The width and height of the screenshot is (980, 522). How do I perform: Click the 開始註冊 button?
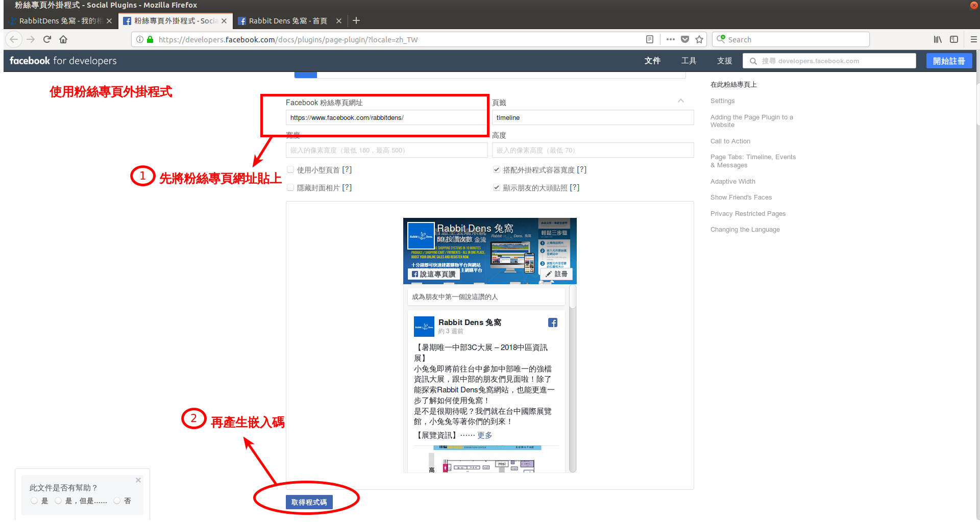click(949, 61)
